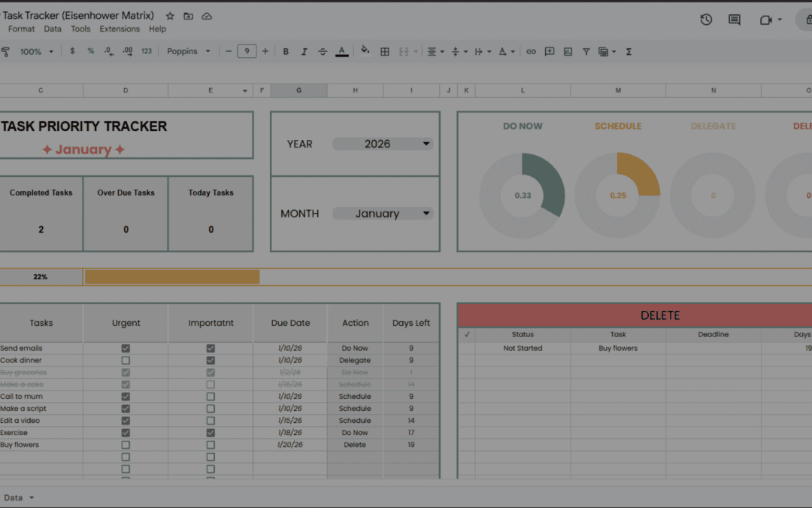
Task: Open the Extensions menu
Action: 120,29
